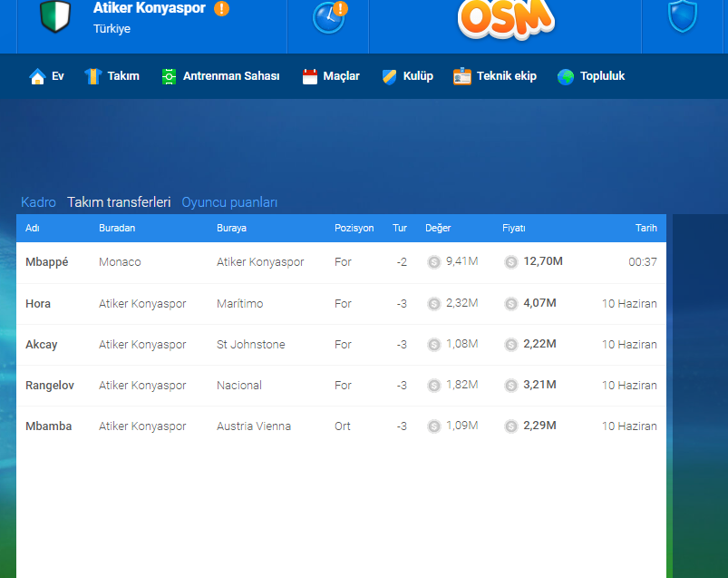This screenshot has height=578, width=728.
Task: Open the Teknik ekip menu
Action: pos(495,76)
